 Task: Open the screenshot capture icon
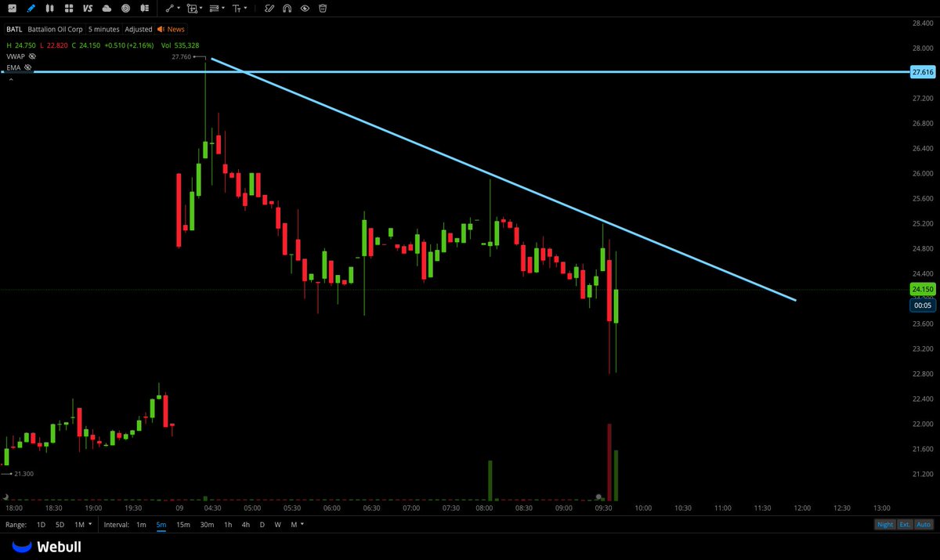coord(11,9)
